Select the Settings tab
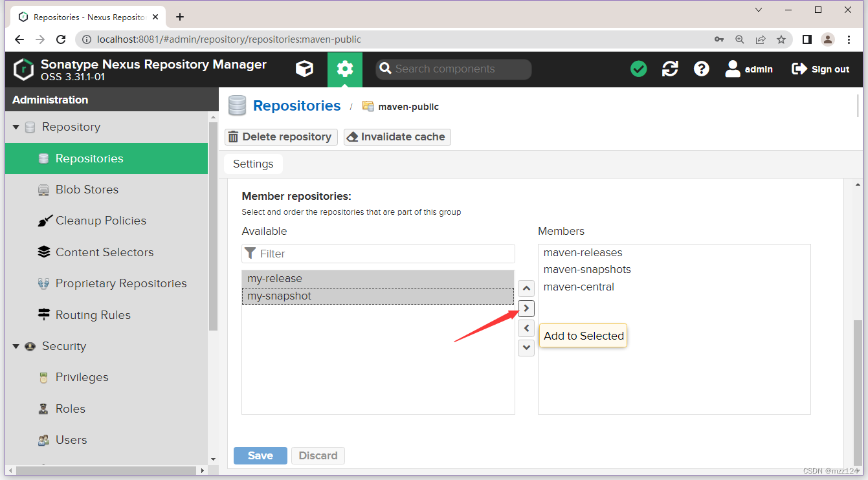 click(x=253, y=164)
